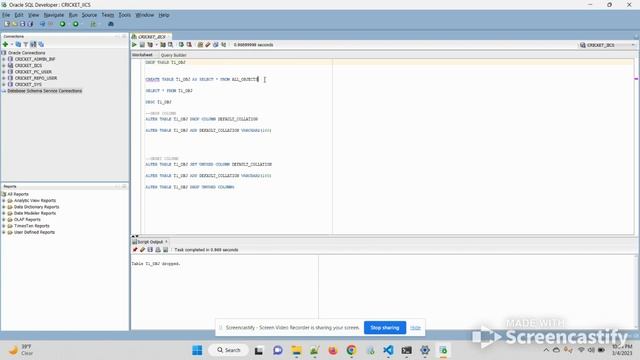Viewport: 640px width, 360px height.
Task: Click the Save All icon in main toolbar
Action: coord(30,24)
